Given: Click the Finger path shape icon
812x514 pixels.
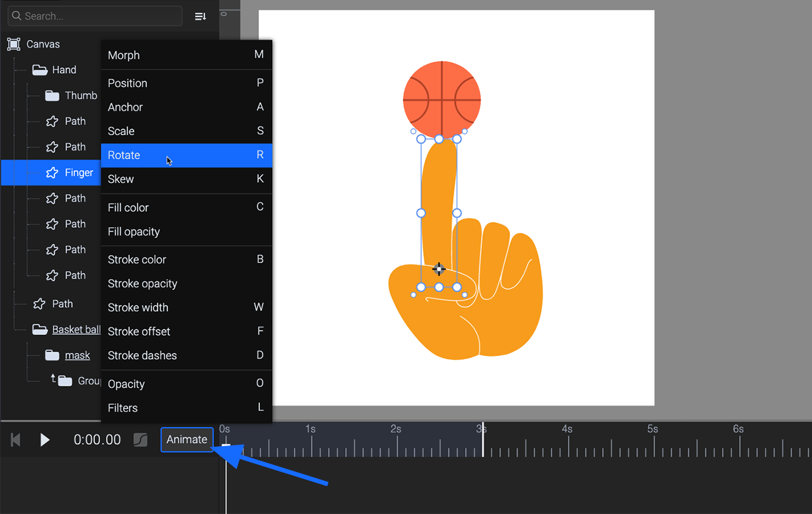Looking at the screenshot, I should click(x=52, y=173).
